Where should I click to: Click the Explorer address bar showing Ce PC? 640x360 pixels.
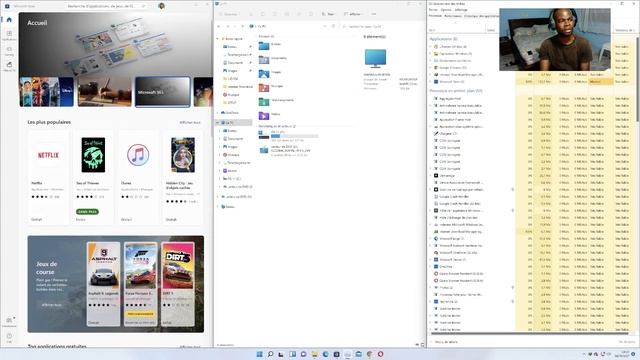288,27
